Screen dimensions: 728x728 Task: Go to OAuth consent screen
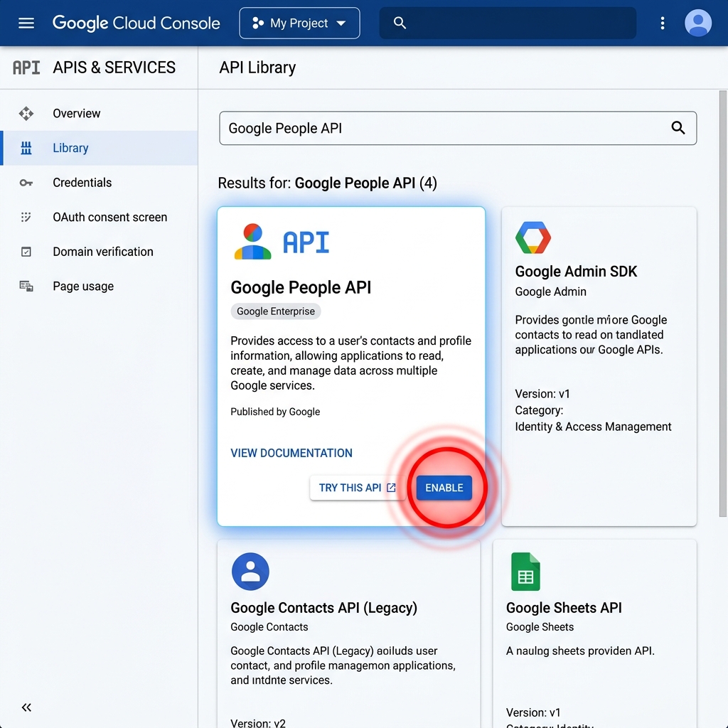pos(109,218)
